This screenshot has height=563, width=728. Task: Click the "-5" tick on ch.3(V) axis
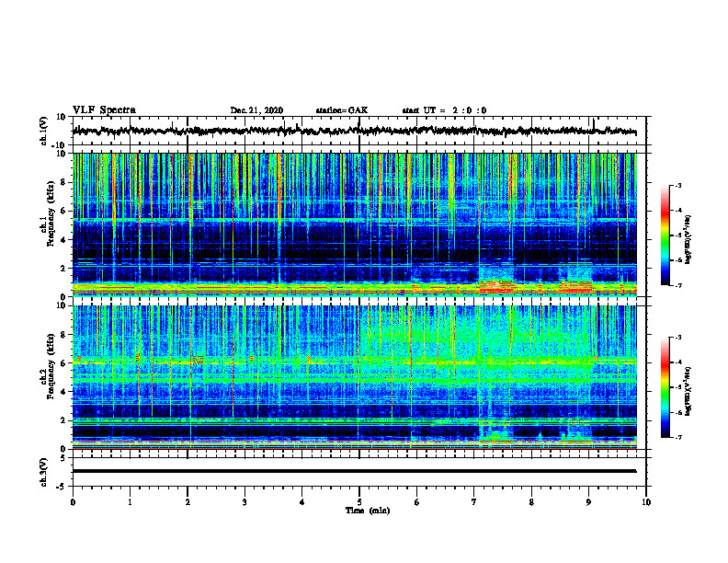[62, 487]
